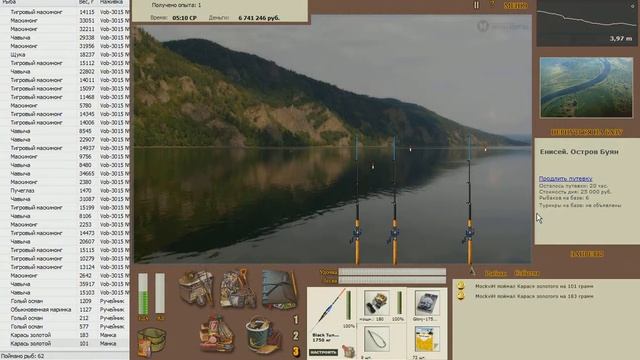Open the food basket icon
The height and width of the screenshot is (360, 640).
pos(217,333)
